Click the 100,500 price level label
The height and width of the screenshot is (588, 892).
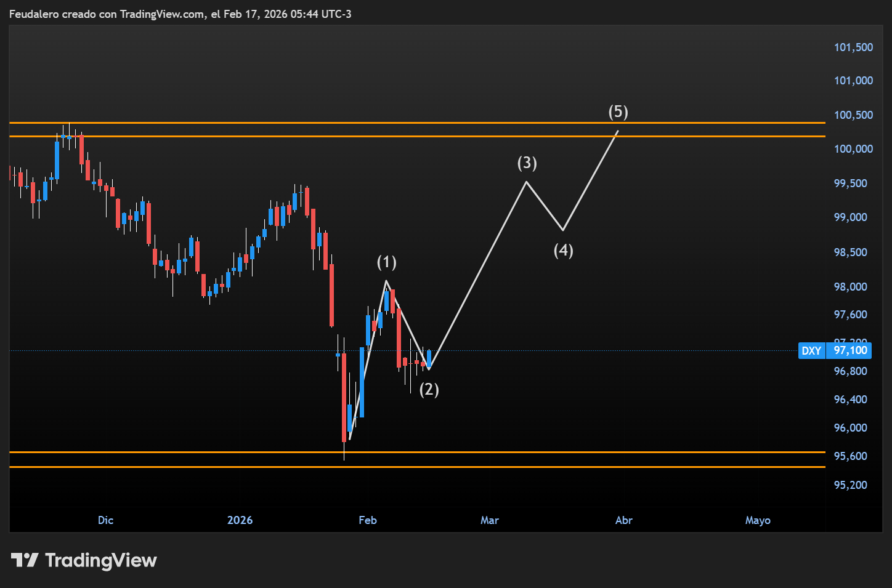pos(853,115)
